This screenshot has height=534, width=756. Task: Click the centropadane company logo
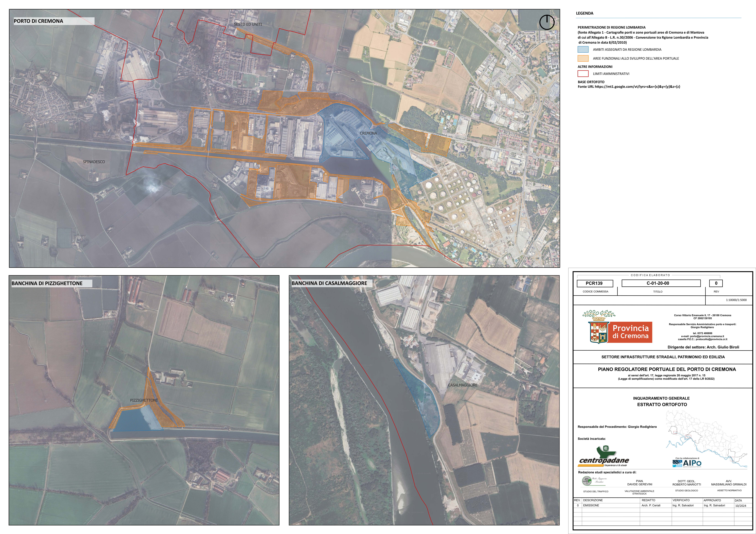(x=604, y=457)
